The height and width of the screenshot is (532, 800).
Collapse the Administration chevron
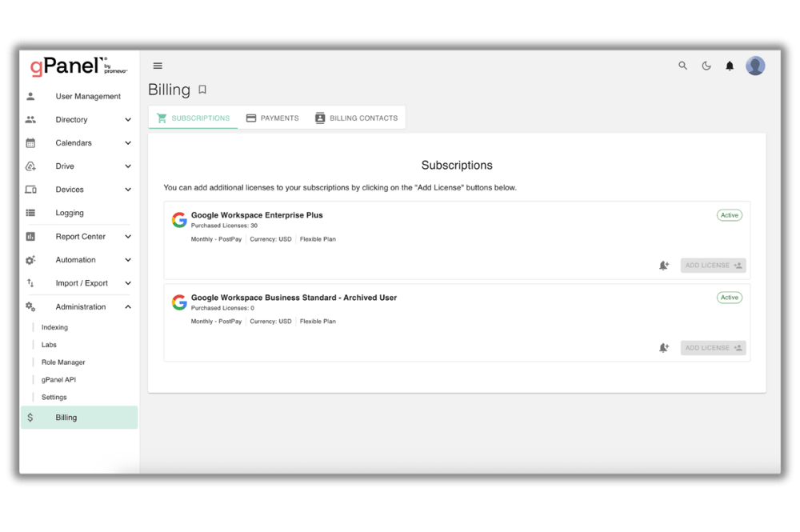pos(128,307)
